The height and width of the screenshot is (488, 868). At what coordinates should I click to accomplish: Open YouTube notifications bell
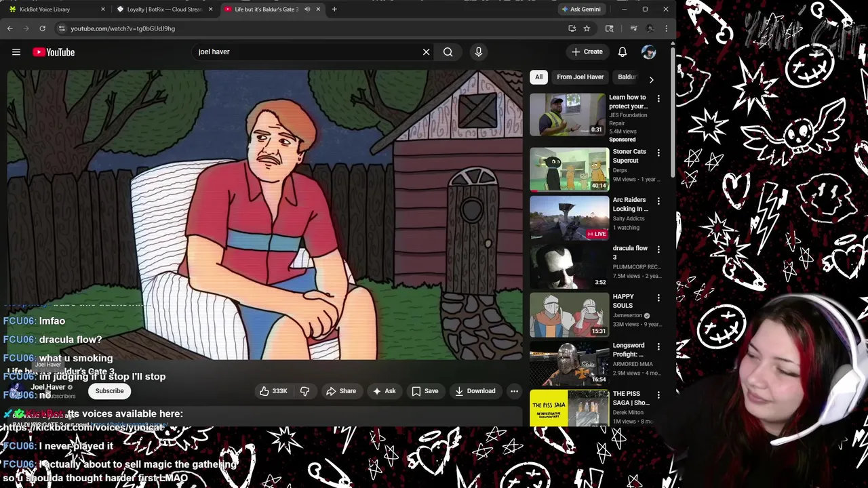coord(623,52)
